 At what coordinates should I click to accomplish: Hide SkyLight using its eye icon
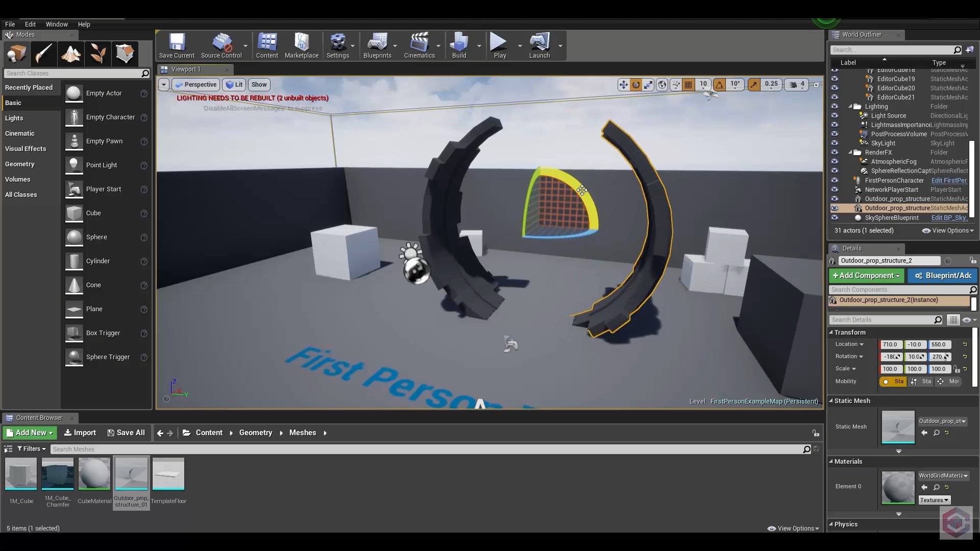(835, 143)
